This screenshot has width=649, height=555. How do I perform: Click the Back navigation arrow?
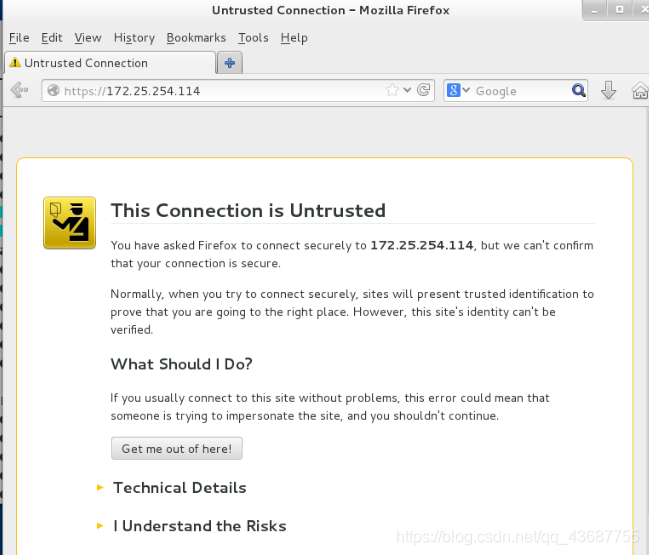[19, 90]
